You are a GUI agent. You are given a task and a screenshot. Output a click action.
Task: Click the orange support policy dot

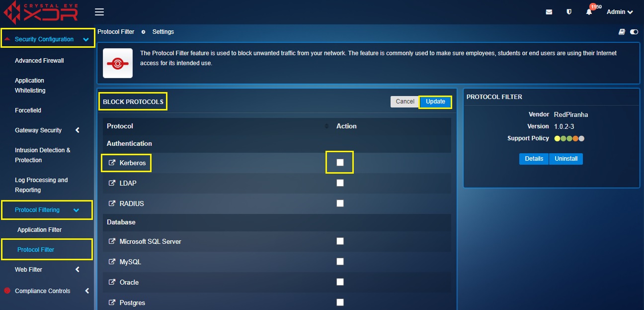pyautogui.click(x=575, y=139)
